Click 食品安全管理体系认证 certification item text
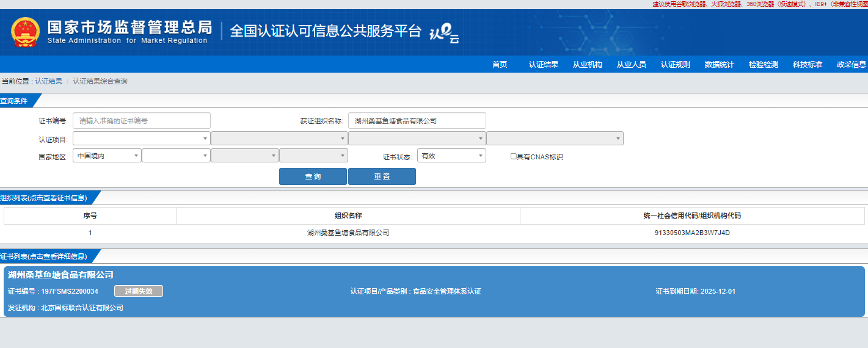The image size is (868, 348). click(447, 291)
